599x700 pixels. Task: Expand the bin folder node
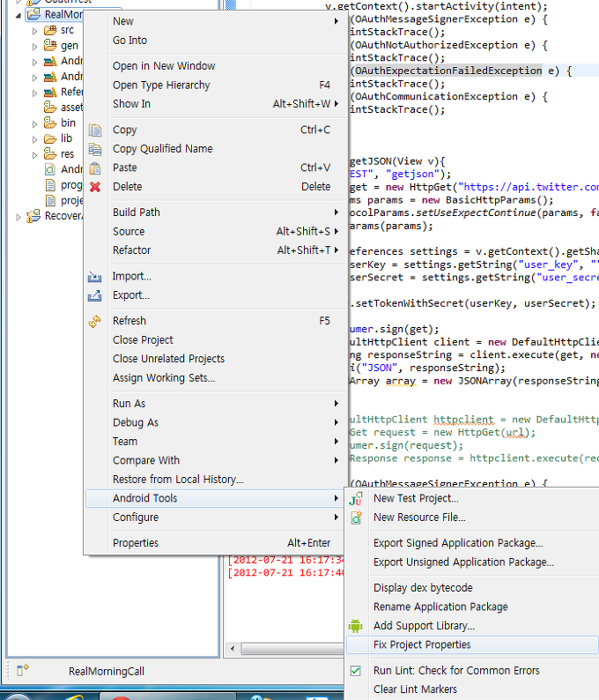coord(34,123)
